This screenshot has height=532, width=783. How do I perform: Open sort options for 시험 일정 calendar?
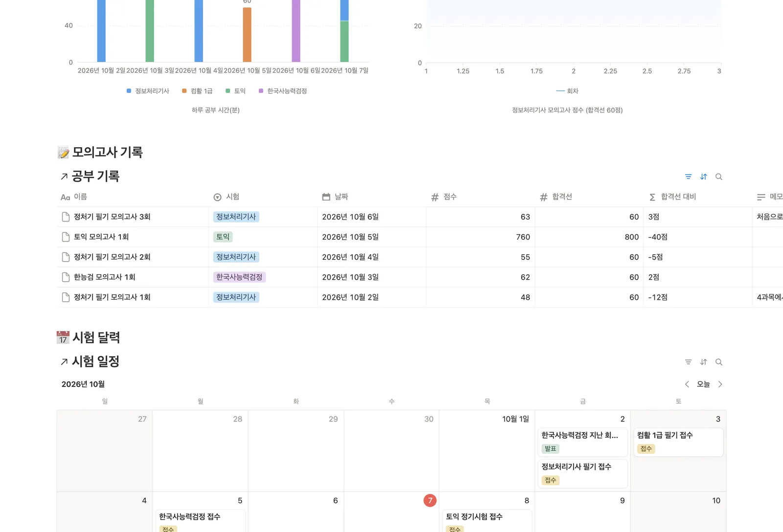(703, 362)
